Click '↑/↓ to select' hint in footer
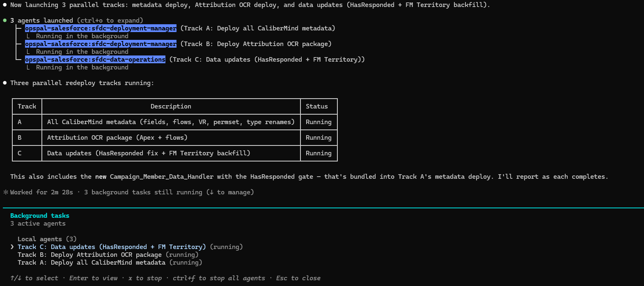The image size is (644, 286). (34, 278)
